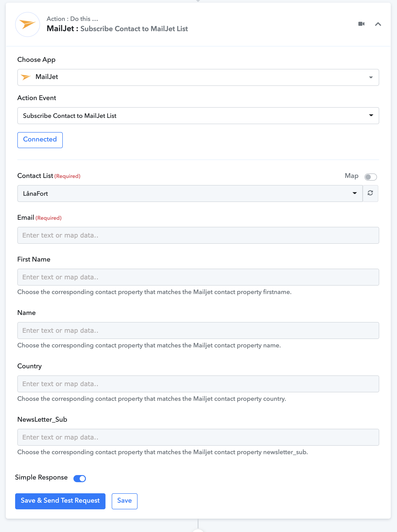Image resolution: width=397 pixels, height=532 pixels.
Task: Toggle the Map switch for Contact List
Action: tap(370, 177)
